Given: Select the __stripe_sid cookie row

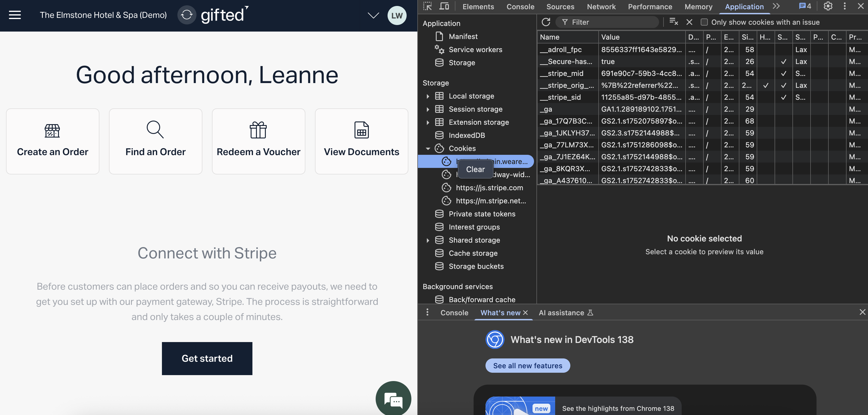Looking at the screenshot, I should tap(702, 97).
